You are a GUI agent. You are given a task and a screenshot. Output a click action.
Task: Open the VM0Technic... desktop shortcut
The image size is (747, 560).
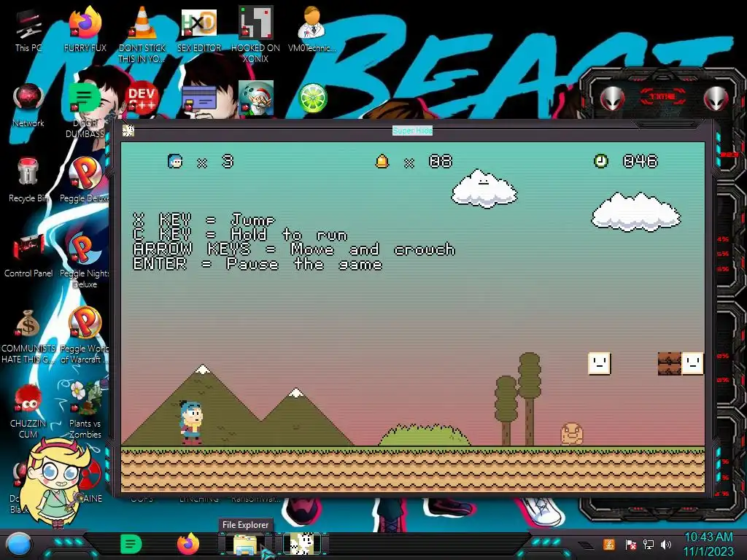311,29
